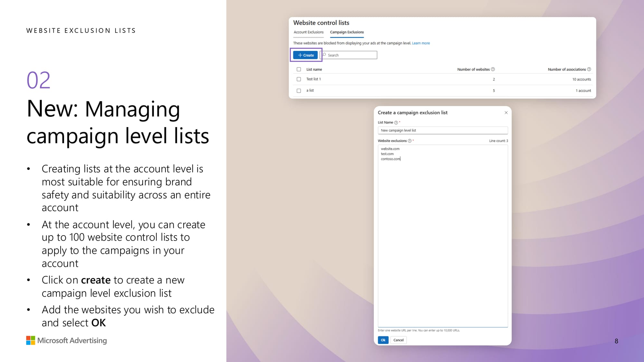
Task: Click the blue Create button
Action: tap(305, 55)
